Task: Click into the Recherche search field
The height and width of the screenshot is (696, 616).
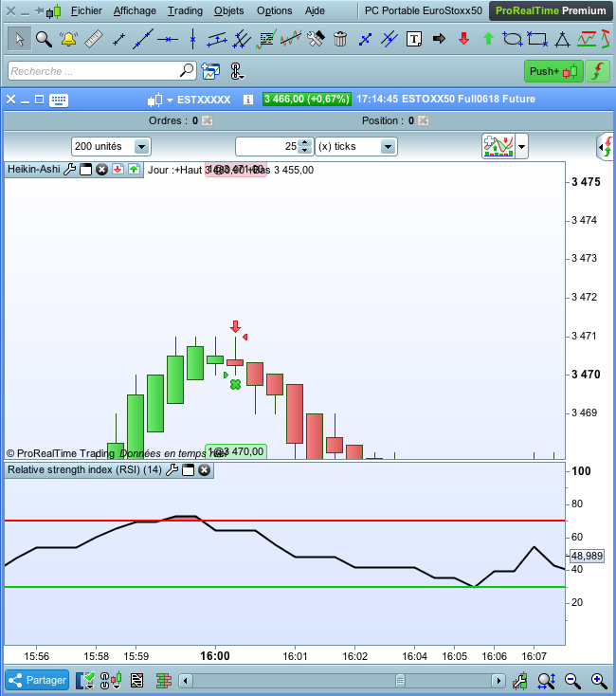Action: [x=102, y=71]
